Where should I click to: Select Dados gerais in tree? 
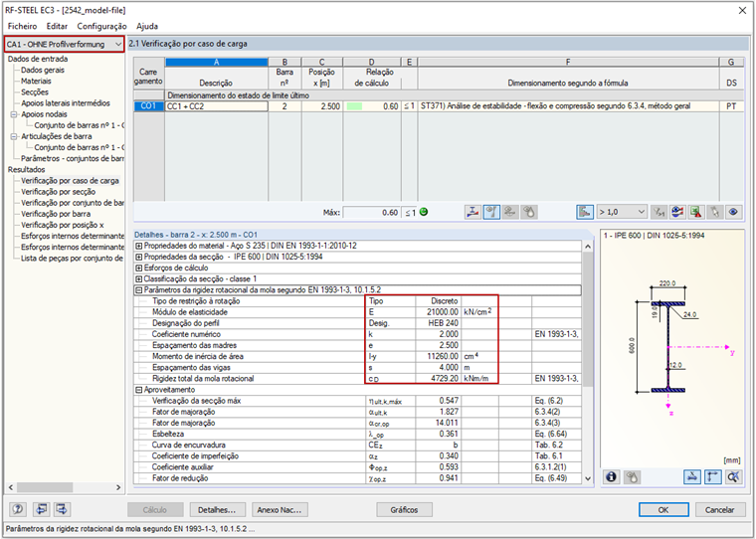tap(43, 70)
